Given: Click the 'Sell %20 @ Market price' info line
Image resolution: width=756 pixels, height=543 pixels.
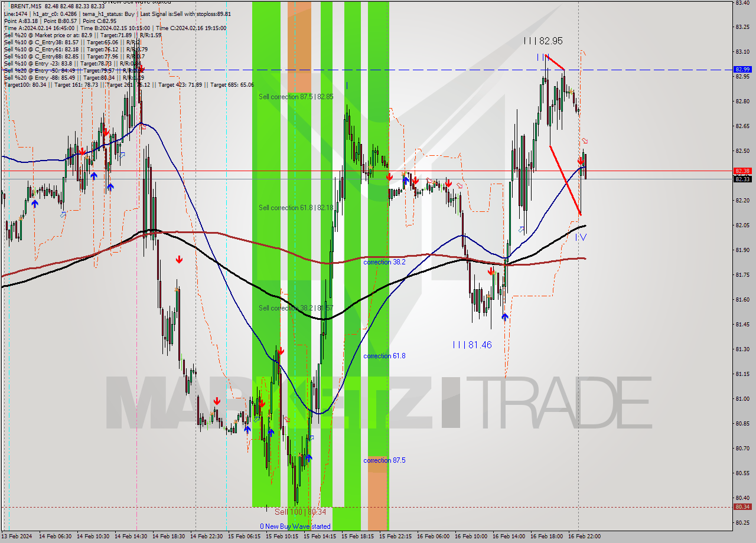Looking at the screenshot, I should [x=83, y=35].
